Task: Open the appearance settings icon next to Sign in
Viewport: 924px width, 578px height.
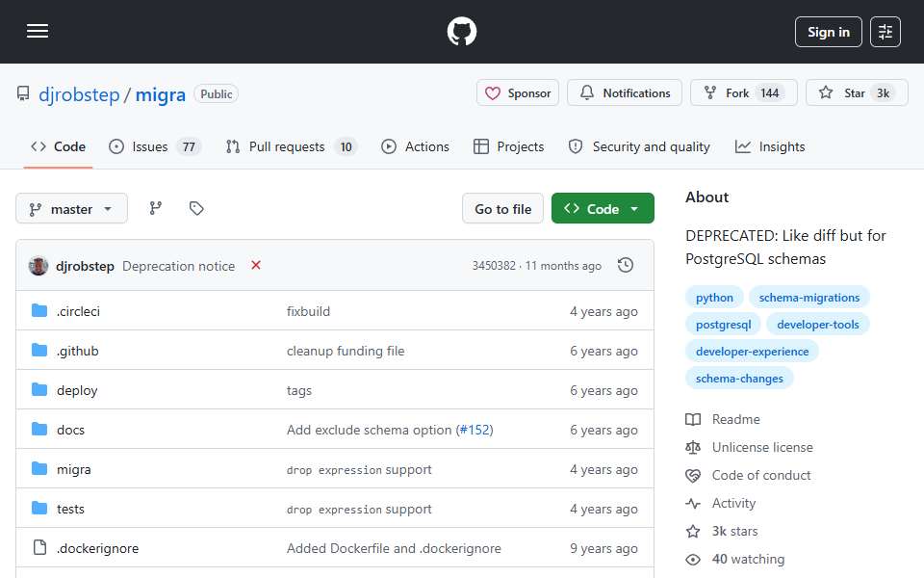Action: click(885, 32)
